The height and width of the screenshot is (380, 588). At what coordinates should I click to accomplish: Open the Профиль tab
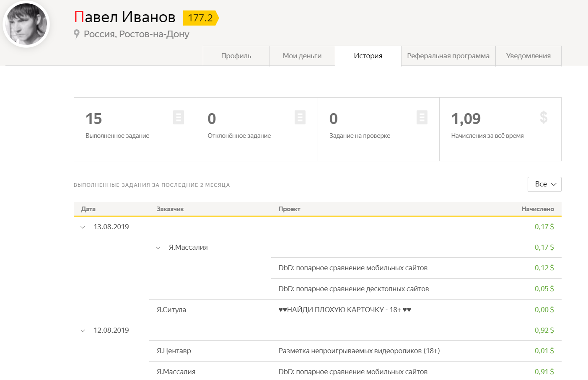point(236,56)
